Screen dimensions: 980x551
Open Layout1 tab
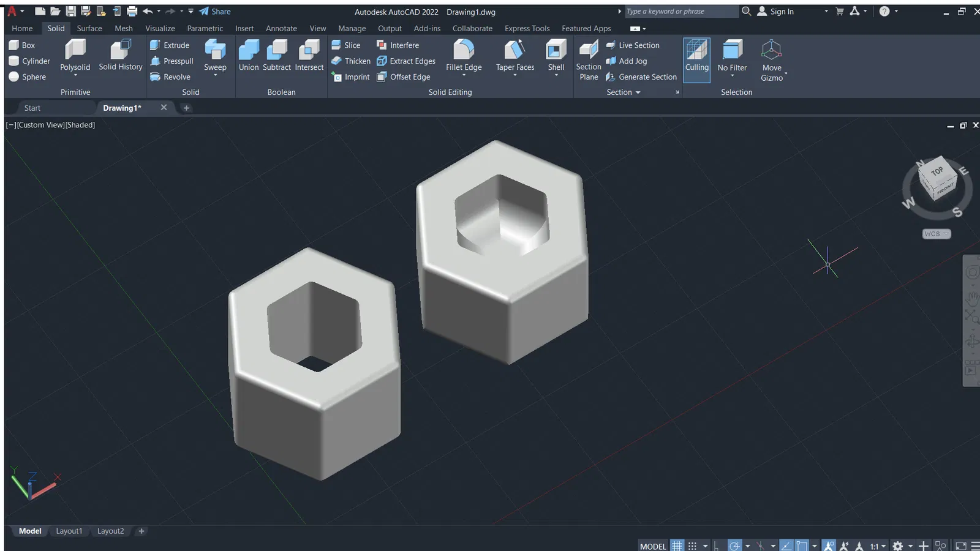[69, 531]
